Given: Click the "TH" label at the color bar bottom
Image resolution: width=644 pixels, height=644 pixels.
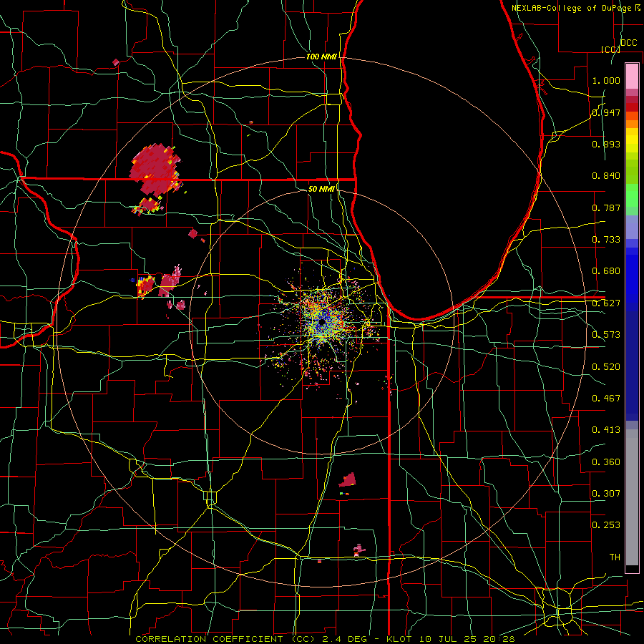Looking at the screenshot, I should pyautogui.click(x=615, y=557).
